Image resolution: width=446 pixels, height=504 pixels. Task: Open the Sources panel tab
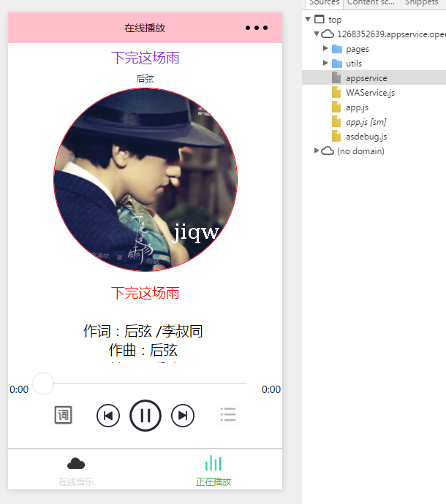(324, 3)
